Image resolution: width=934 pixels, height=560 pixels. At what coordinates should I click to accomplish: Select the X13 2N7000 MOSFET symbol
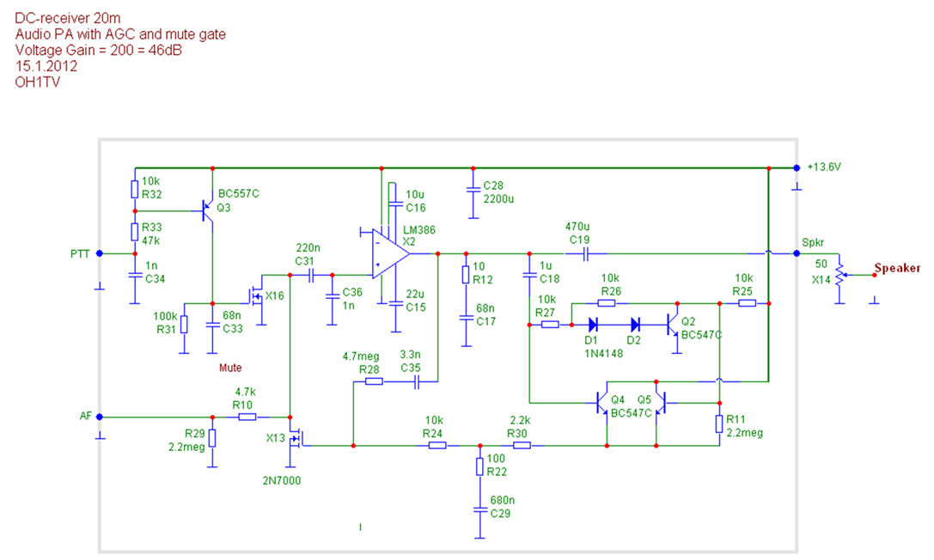click(x=295, y=439)
